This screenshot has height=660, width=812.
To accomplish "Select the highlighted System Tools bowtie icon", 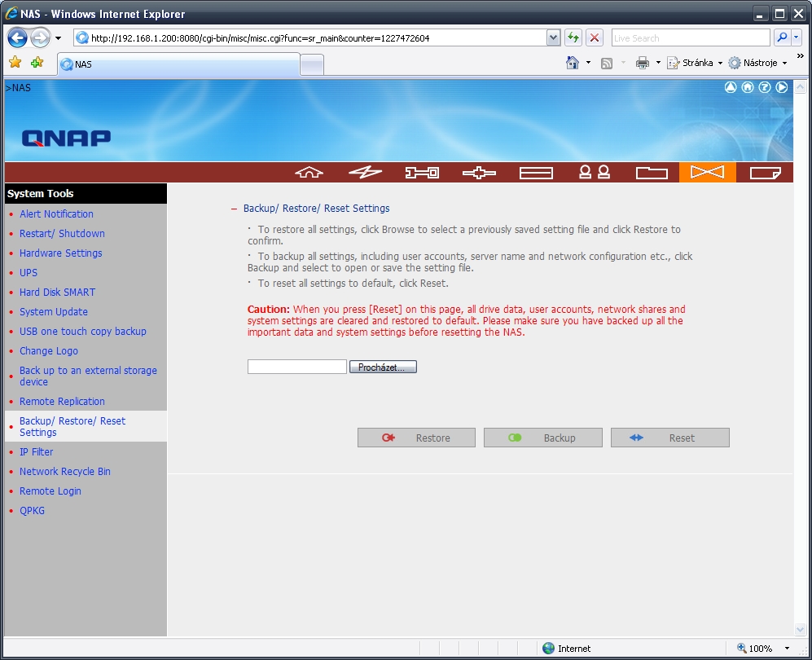I will 708,172.
